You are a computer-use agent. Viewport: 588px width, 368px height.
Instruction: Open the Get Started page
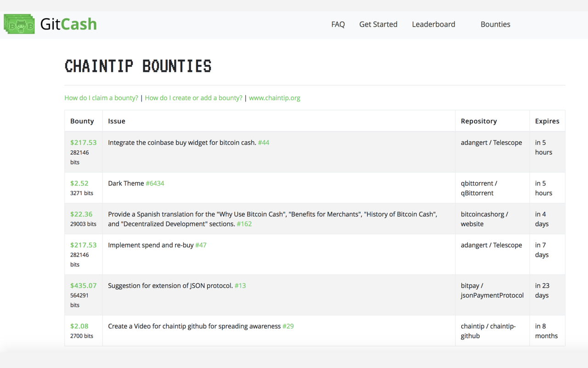(x=378, y=24)
